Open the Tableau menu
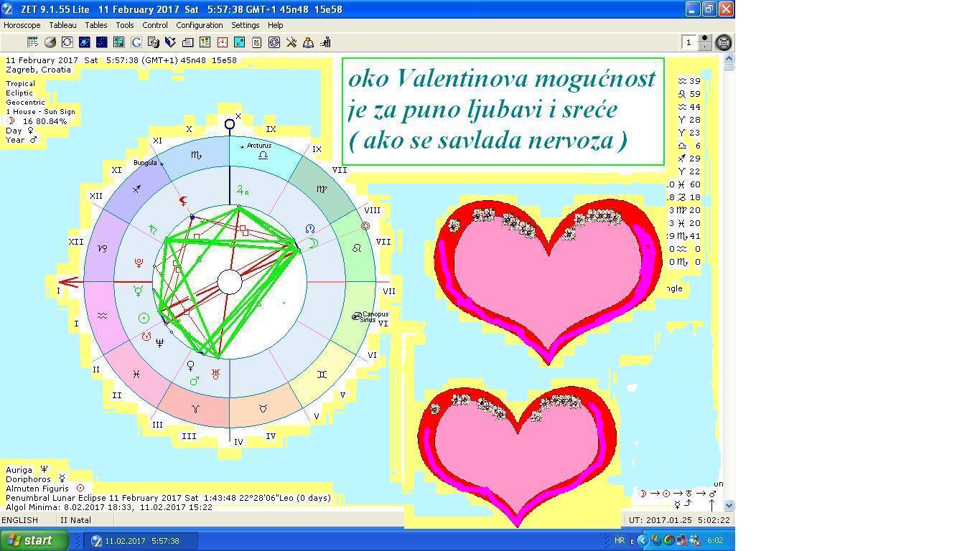Screen dimensions: 980x551 click(62, 25)
